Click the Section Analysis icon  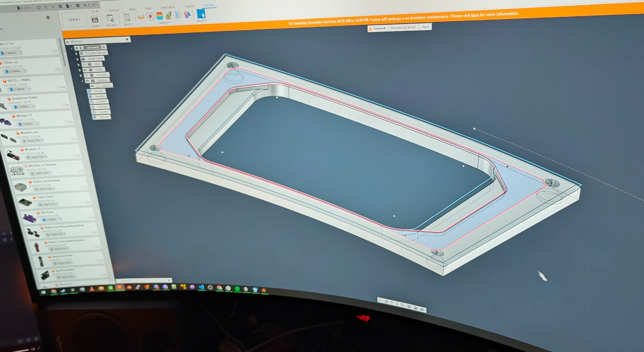(178, 15)
